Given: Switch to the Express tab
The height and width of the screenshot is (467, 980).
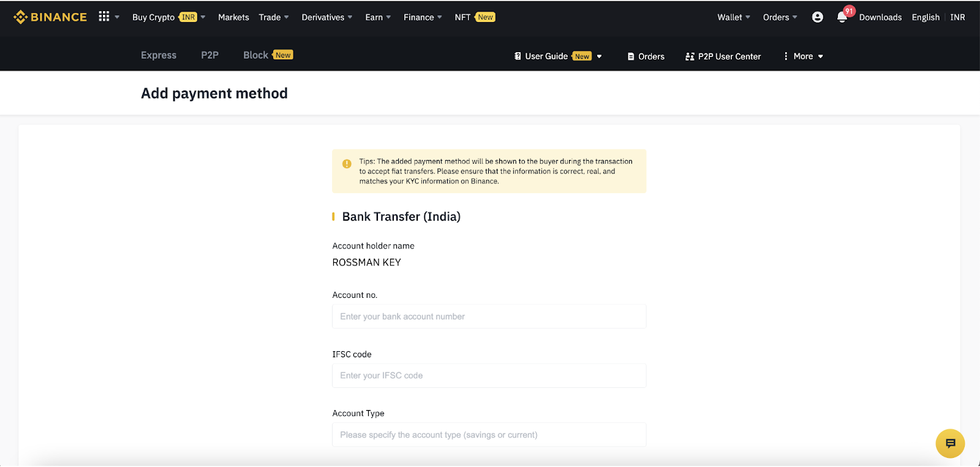Looking at the screenshot, I should [x=159, y=55].
